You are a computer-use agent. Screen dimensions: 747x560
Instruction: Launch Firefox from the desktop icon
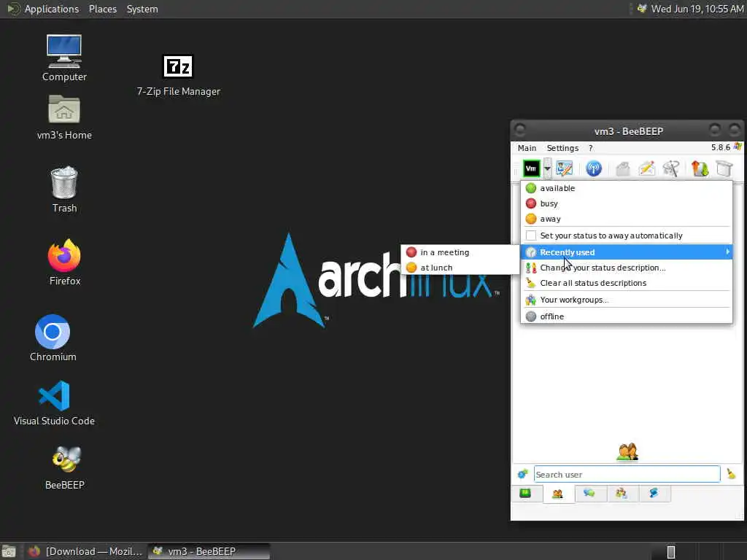click(65, 262)
